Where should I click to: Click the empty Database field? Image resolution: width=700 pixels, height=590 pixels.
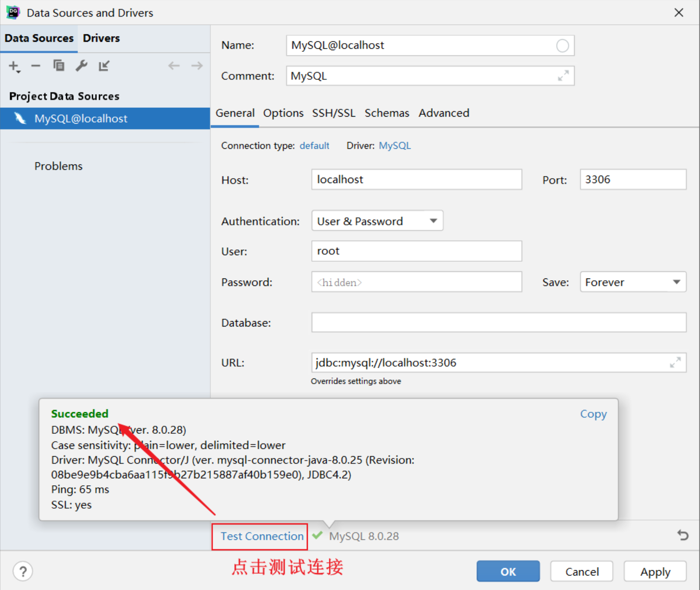point(499,322)
